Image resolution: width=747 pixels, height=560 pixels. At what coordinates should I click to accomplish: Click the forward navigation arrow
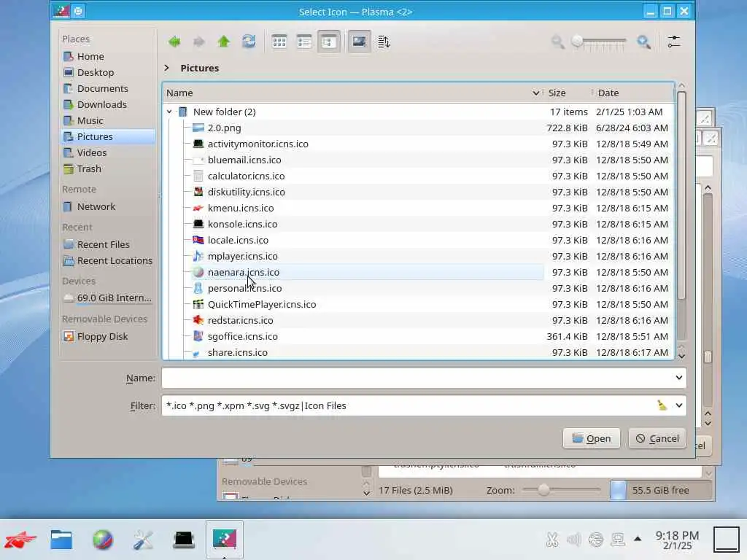pos(198,42)
